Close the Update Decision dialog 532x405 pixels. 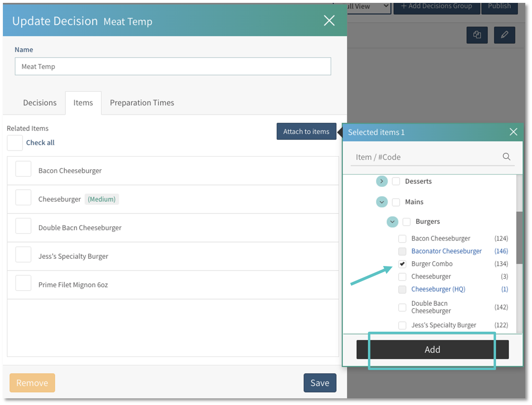[329, 20]
